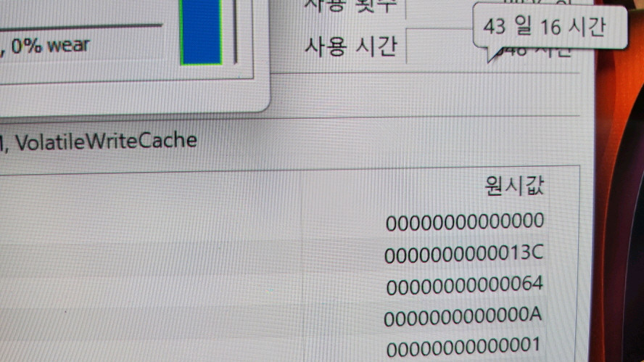Screen dimensions: 644x362
Task: Click the 사용 시간 label
Action: (351, 46)
